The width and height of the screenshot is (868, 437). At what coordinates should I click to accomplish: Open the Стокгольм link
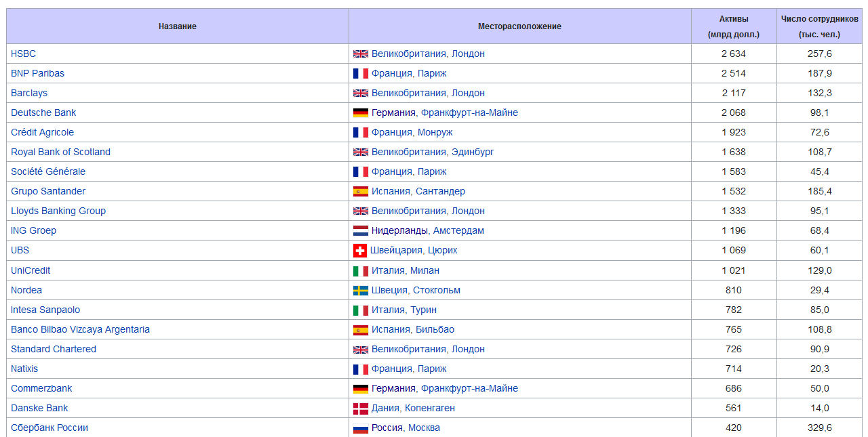point(437,290)
